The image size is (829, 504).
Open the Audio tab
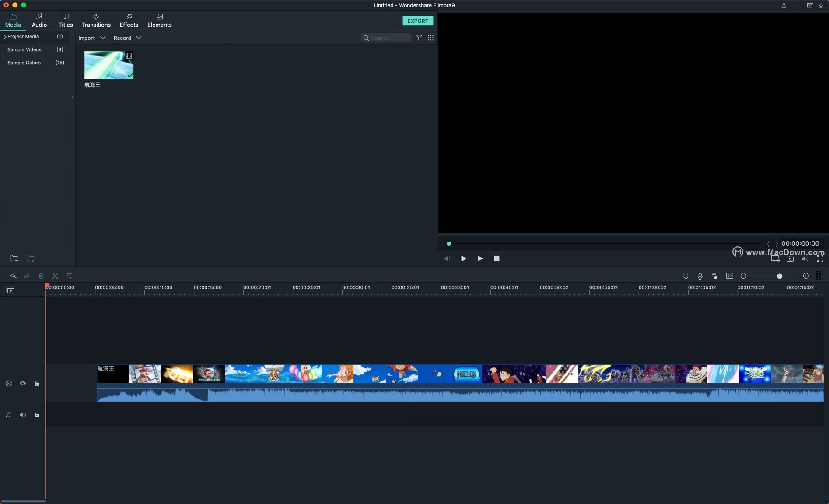[x=39, y=20]
